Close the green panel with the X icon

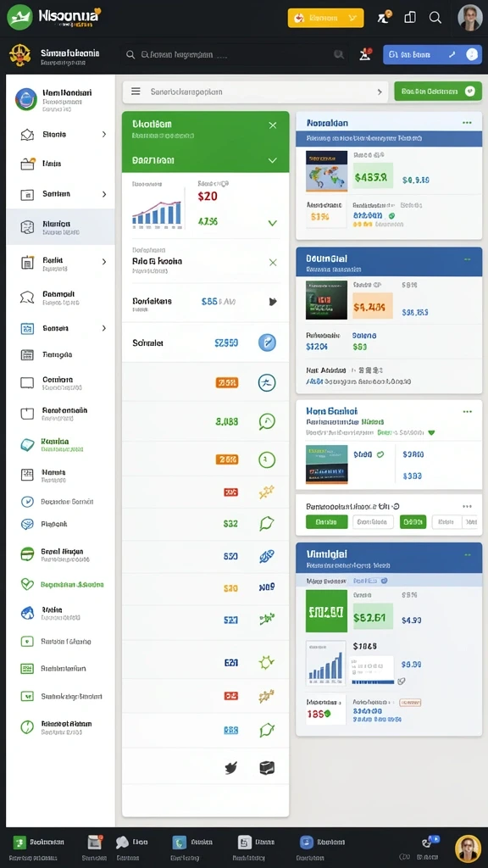pyautogui.click(x=272, y=125)
